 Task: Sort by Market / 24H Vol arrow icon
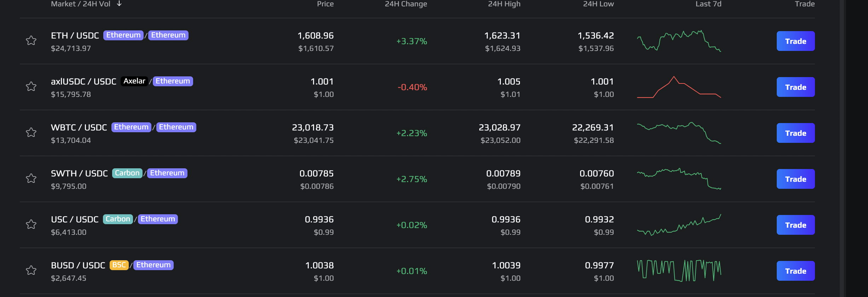point(119,4)
